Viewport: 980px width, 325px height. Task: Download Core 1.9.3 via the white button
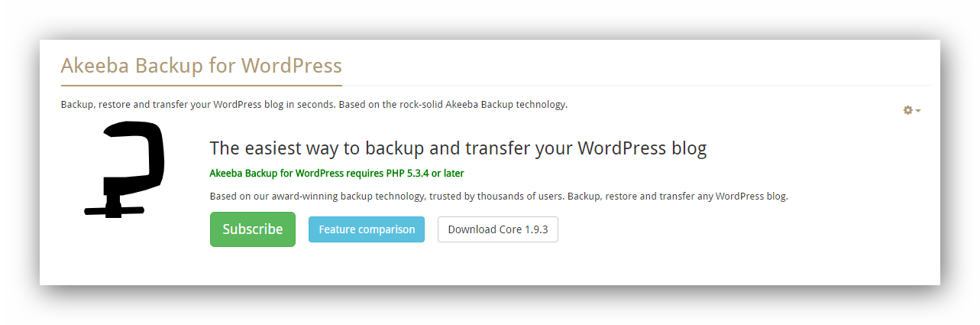497,229
